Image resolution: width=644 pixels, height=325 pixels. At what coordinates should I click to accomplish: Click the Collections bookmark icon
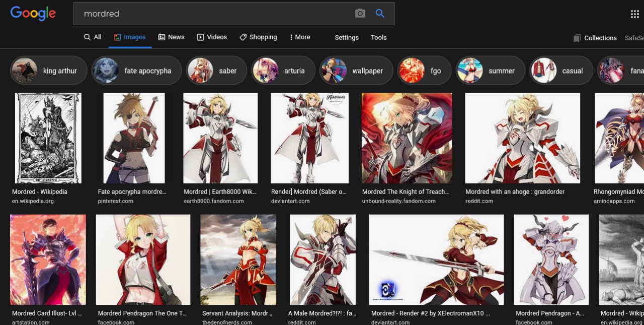(x=577, y=38)
